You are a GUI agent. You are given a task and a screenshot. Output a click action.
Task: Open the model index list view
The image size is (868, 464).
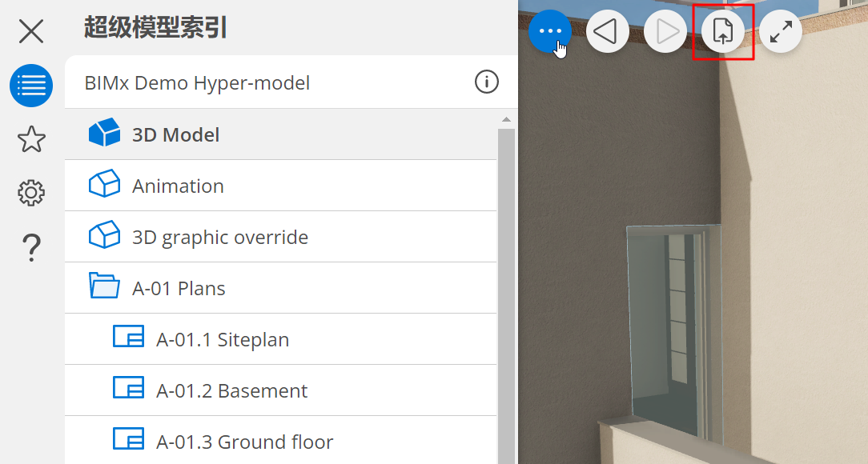point(31,86)
